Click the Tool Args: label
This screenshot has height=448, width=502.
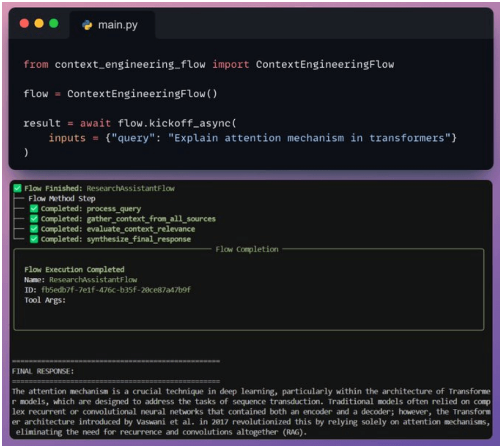[x=45, y=300]
